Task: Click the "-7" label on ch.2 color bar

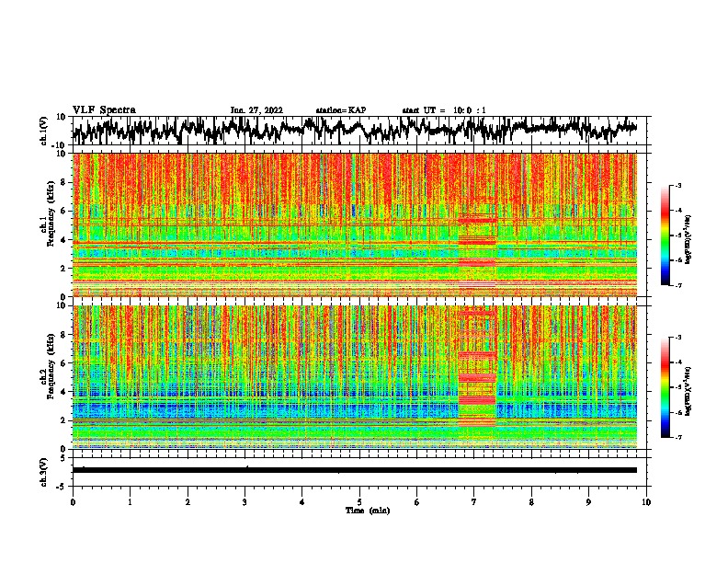Action: pyautogui.click(x=678, y=437)
